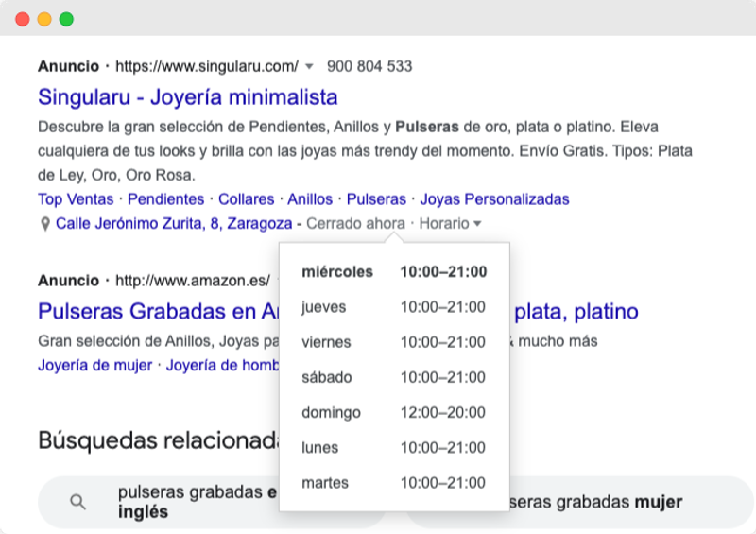This screenshot has width=756, height=534.
Task: Select the sábado hours row
Action: pyautogui.click(x=394, y=377)
